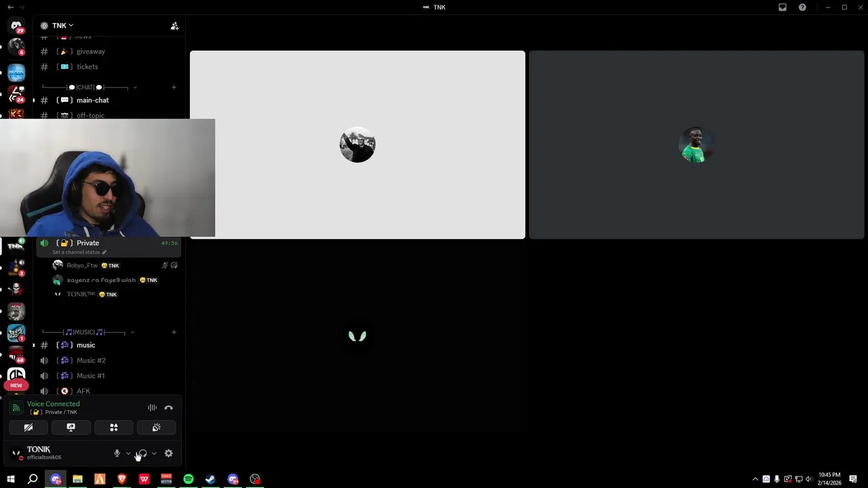Disconnect from the voice call
868x488 pixels.
[x=168, y=408]
